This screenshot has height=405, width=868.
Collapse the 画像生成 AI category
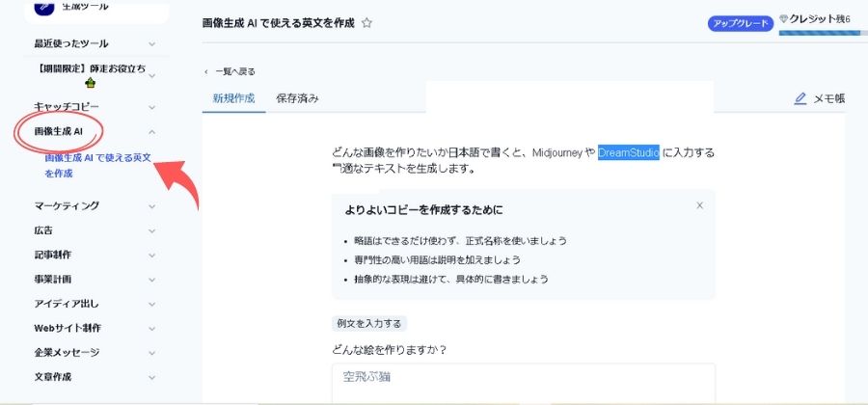[x=151, y=132]
